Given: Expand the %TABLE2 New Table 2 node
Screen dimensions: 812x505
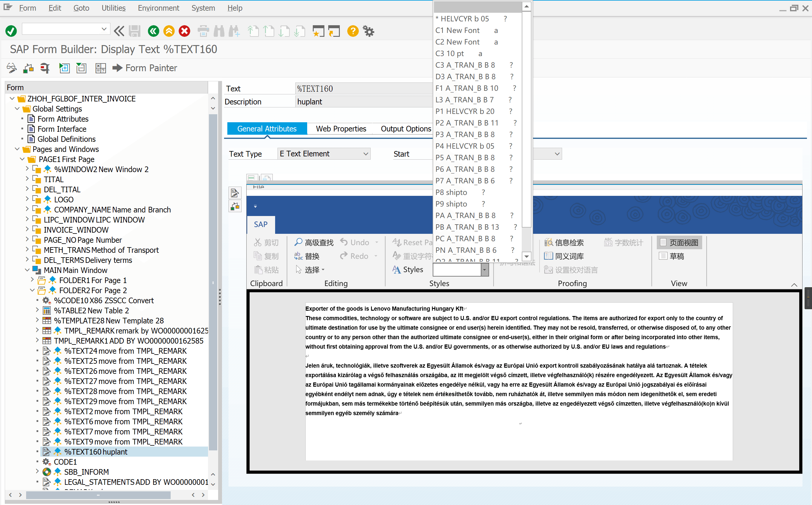Looking at the screenshot, I should (37, 310).
